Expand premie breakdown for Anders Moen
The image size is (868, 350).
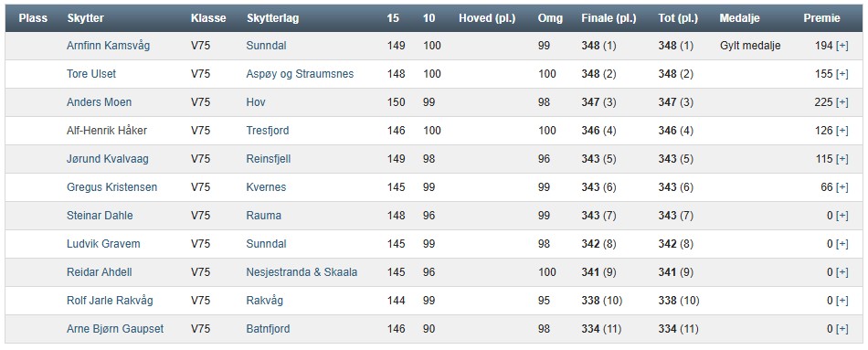[842, 102]
